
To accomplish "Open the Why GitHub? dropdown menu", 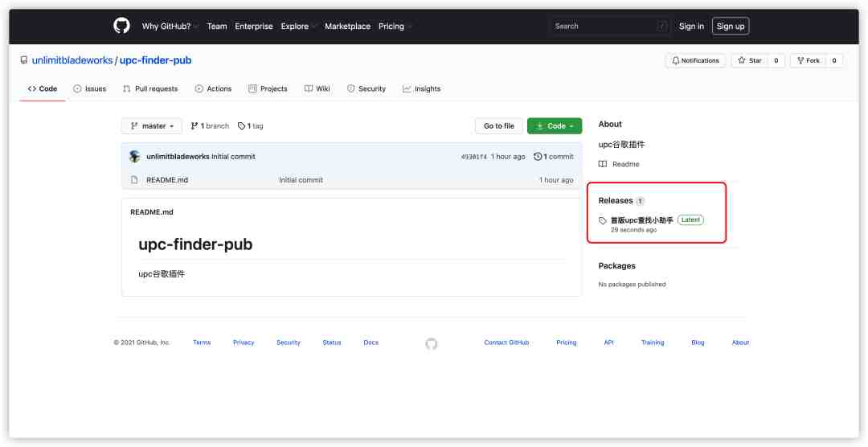I will (170, 26).
